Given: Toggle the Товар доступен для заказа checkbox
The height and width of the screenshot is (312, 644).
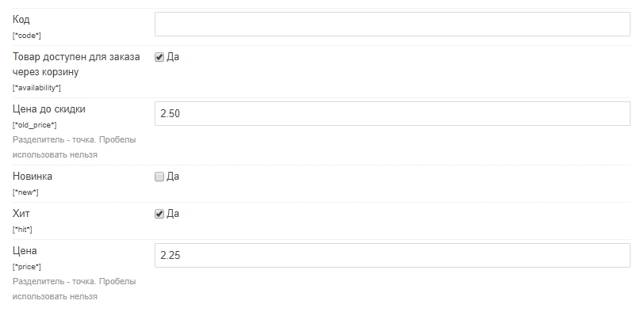Looking at the screenshot, I should [x=159, y=57].
